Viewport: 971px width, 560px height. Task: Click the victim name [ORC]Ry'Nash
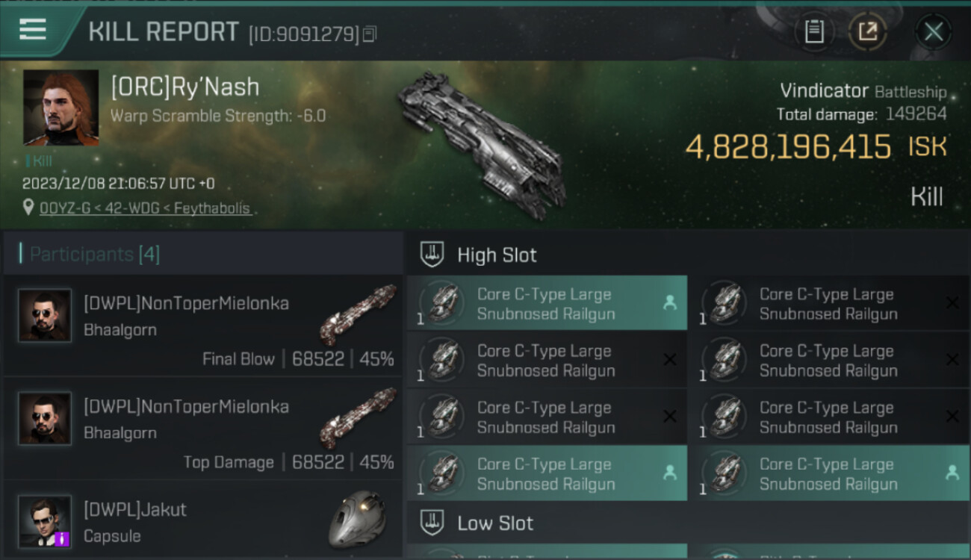(185, 87)
